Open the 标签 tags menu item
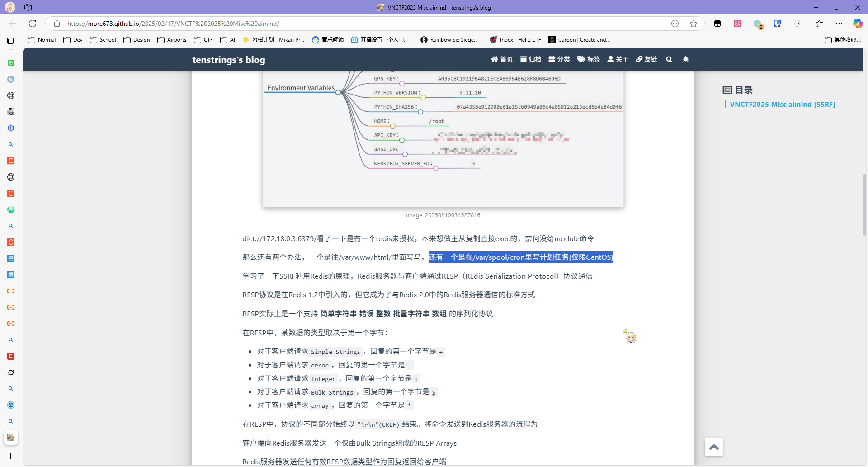The height and width of the screenshot is (467, 868). tap(589, 59)
